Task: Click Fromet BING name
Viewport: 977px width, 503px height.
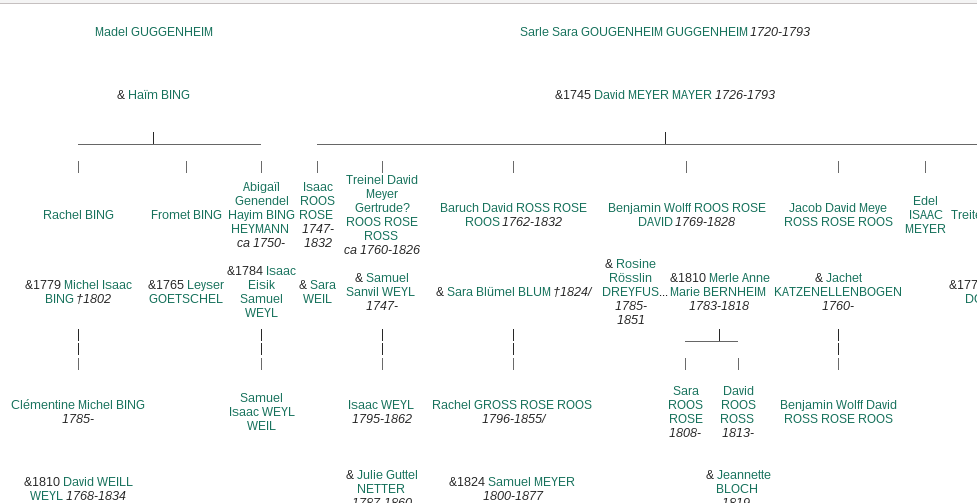Action: coord(186,215)
